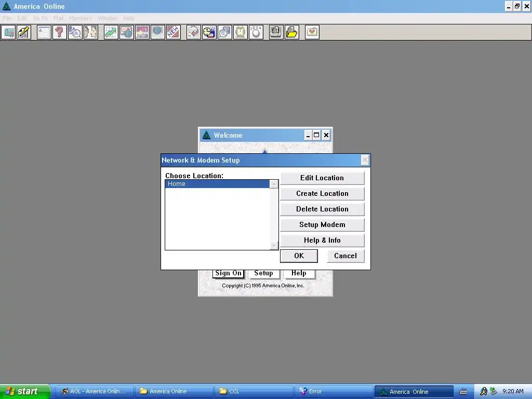The width and height of the screenshot is (532, 399).
Task: Click the green arrow stock quotes icon
Action: (x=111, y=32)
